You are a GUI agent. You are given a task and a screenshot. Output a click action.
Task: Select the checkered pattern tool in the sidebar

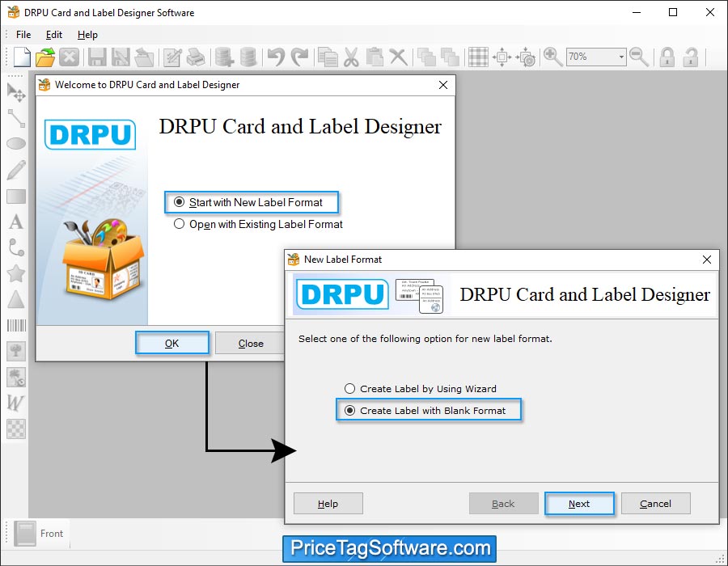pyautogui.click(x=16, y=429)
